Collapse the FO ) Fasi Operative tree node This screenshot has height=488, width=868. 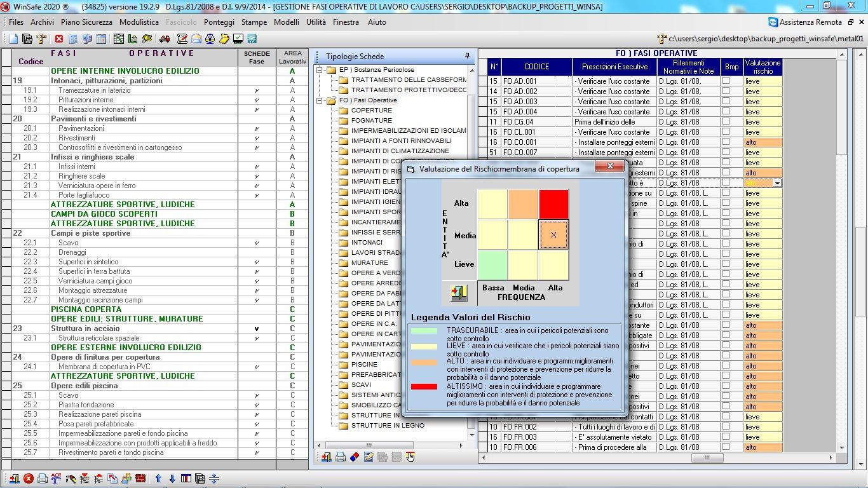click(x=320, y=100)
